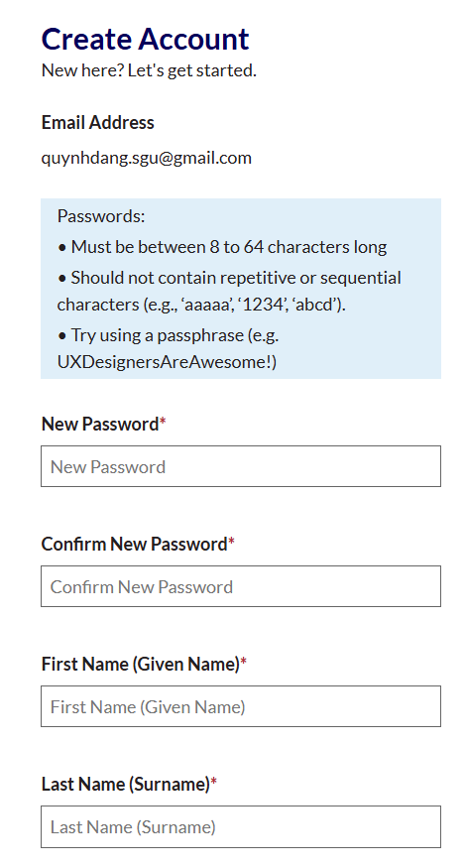Click the New Password label
The image size is (466, 868).
(x=100, y=424)
